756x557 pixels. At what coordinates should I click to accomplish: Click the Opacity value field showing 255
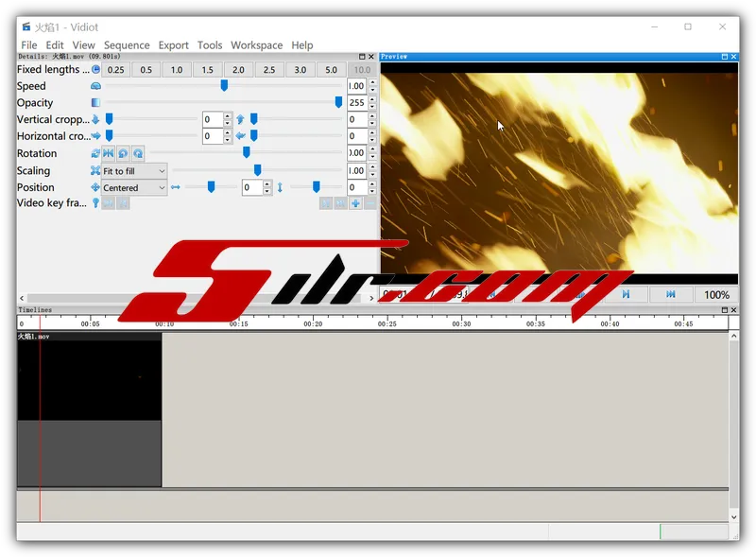point(357,102)
